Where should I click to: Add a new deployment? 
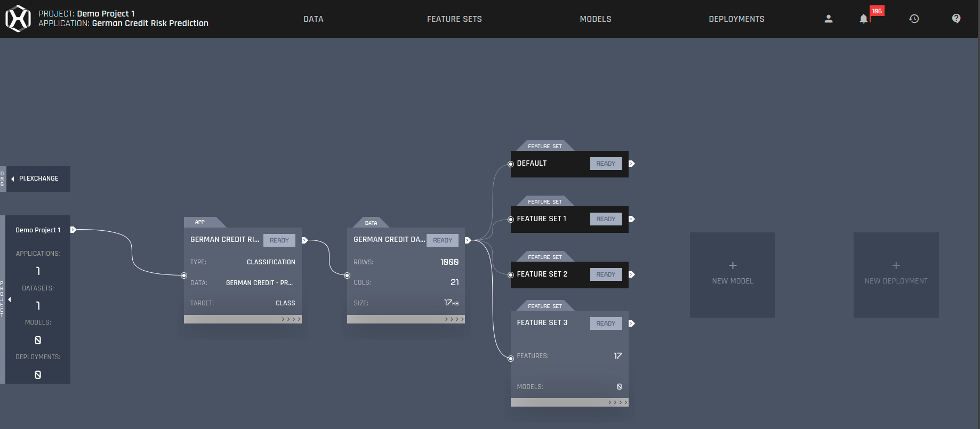pyautogui.click(x=896, y=274)
